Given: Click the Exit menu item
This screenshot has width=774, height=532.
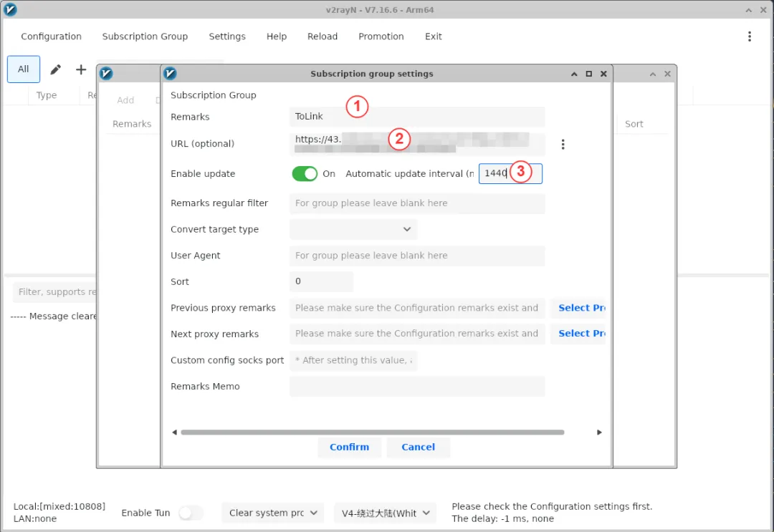Looking at the screenshot, I should coord(434,37).
